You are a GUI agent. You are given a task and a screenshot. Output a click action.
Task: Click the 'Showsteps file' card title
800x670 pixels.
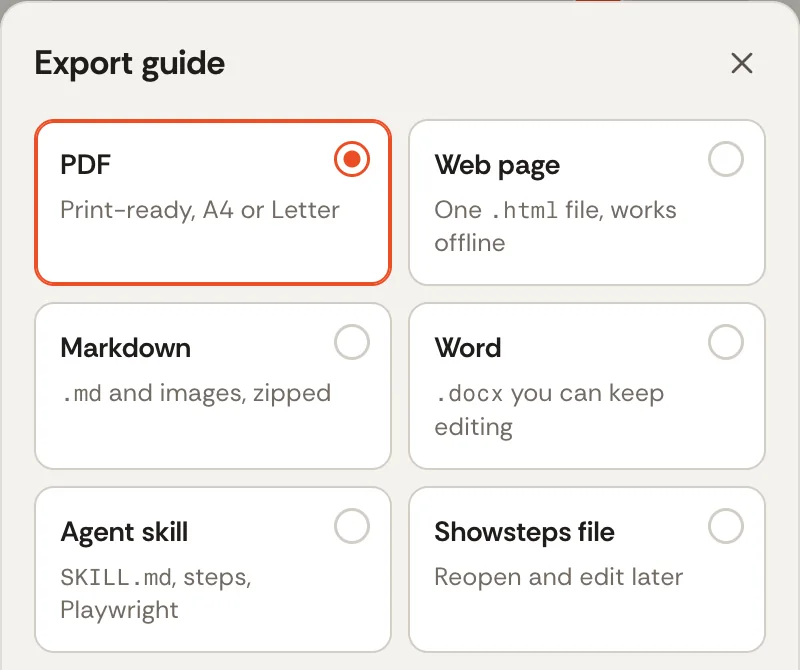point(524,532)
